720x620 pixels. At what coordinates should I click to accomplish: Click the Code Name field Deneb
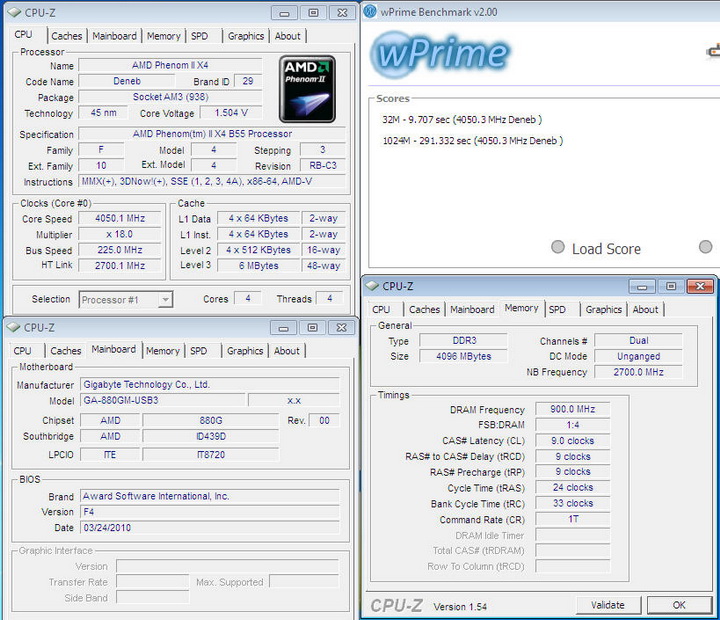click(127, 81)
